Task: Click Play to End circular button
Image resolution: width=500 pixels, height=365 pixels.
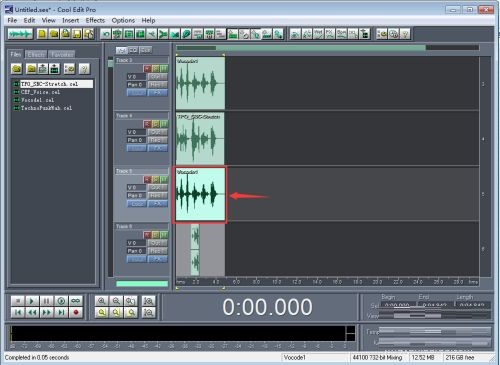Action: [x=61, y=301]
